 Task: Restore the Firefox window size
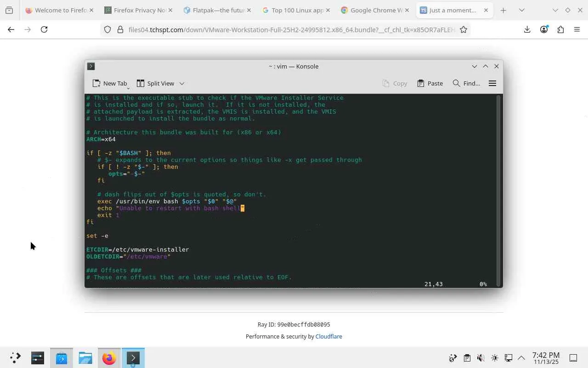567,10
